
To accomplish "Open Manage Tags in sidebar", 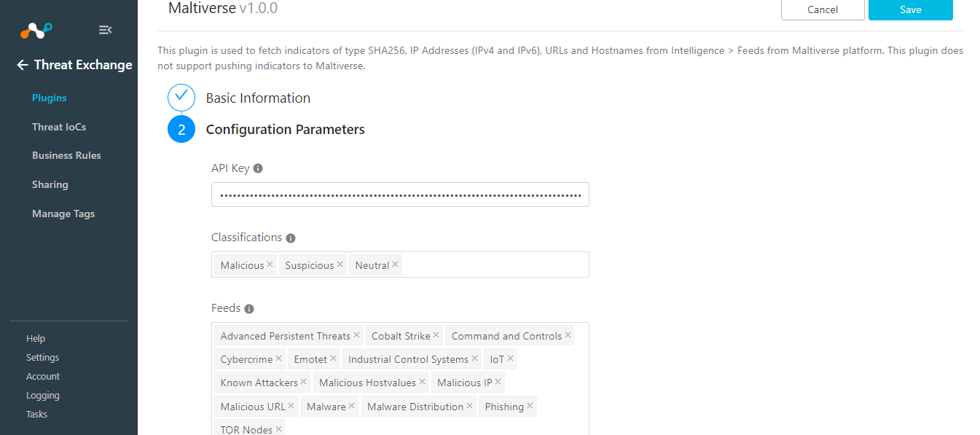I will (x=63, y=213).
